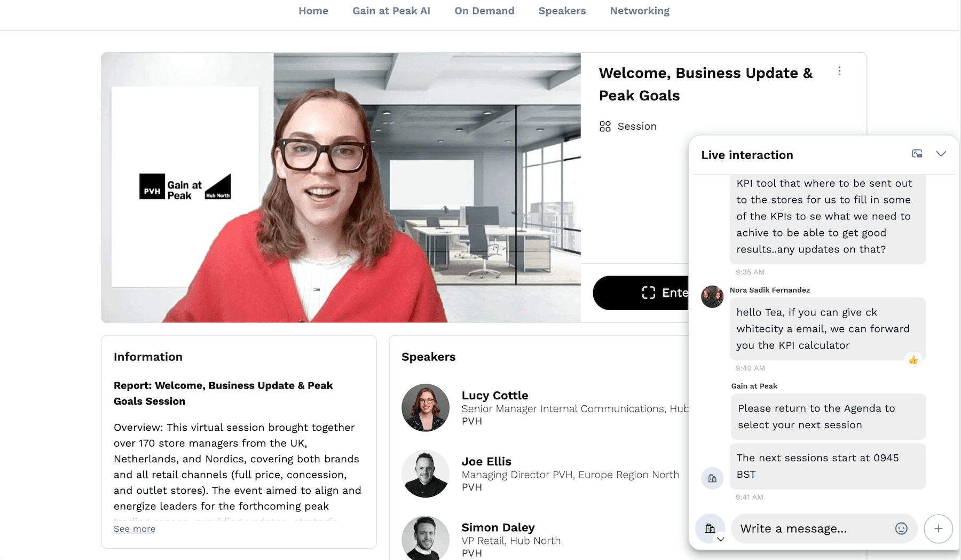Open Joe Ellis's speaker profile photo
The height and width of the screenshot is (560, 961).
426,474
